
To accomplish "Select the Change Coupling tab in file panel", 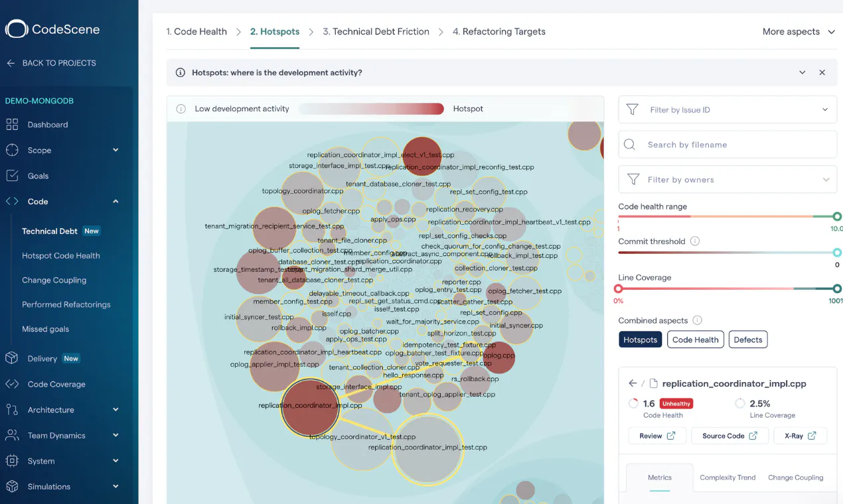I will [795, 477].
